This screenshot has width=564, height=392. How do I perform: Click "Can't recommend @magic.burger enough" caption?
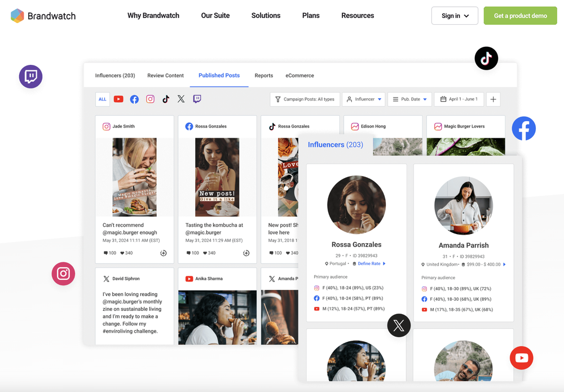coord(130,229)
